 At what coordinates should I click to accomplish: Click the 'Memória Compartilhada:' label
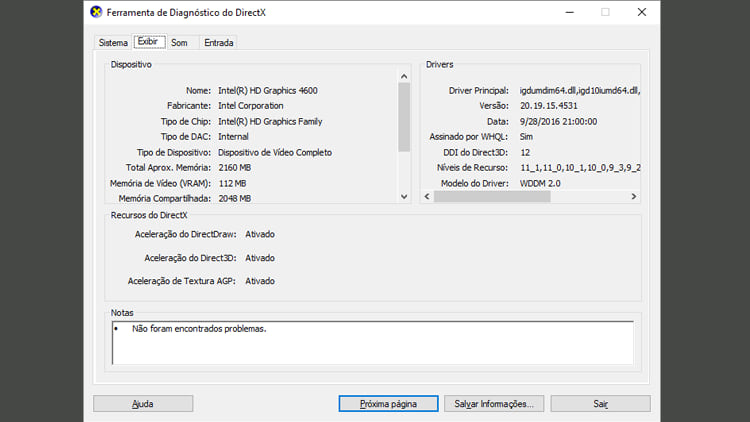(x=165, y=198)
